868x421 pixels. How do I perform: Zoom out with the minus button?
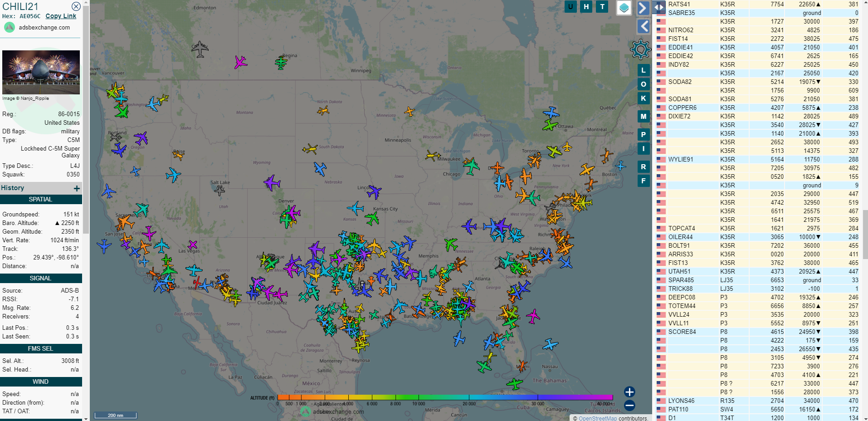[x=629, y=406]
